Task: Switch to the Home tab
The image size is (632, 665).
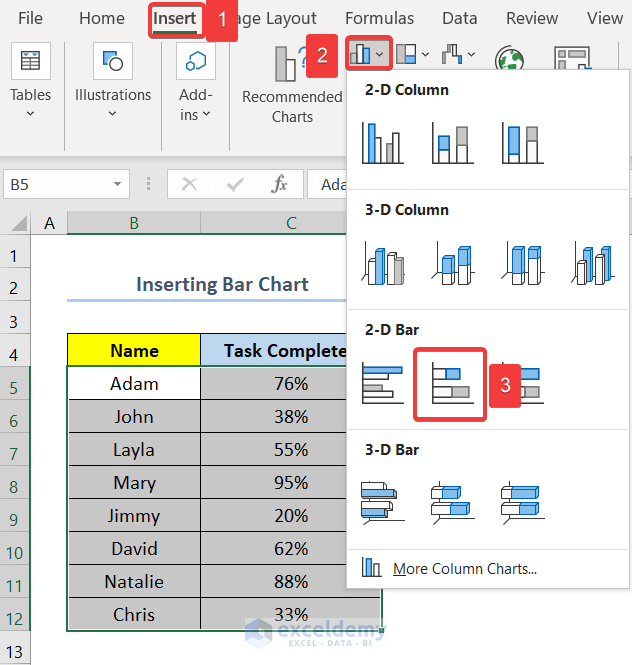Action: point(102,18)
